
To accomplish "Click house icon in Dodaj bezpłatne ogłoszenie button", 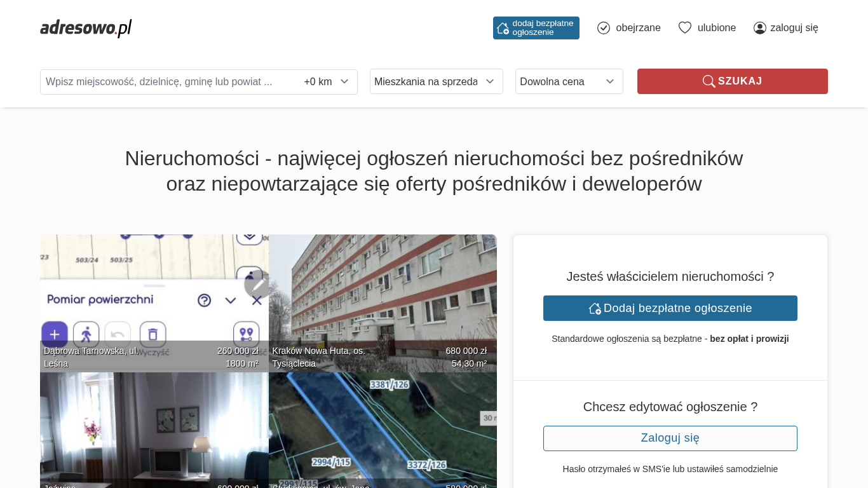I will 595,308.
